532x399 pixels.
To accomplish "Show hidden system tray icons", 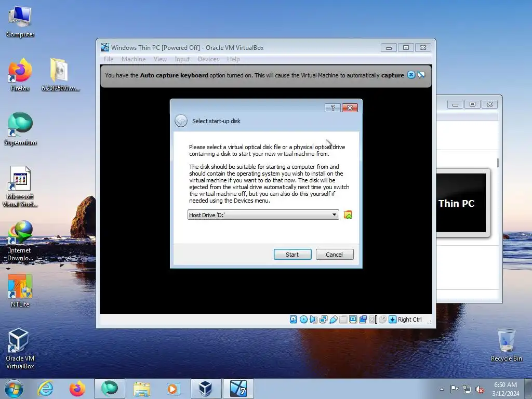I will click(442, 389).
